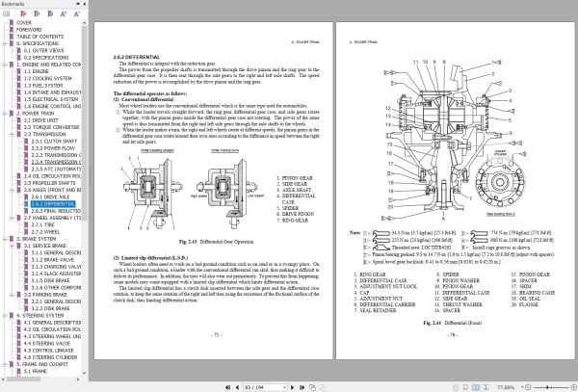
Task: Open the FOREWORD bookmark
Action: tap(29, 30)
